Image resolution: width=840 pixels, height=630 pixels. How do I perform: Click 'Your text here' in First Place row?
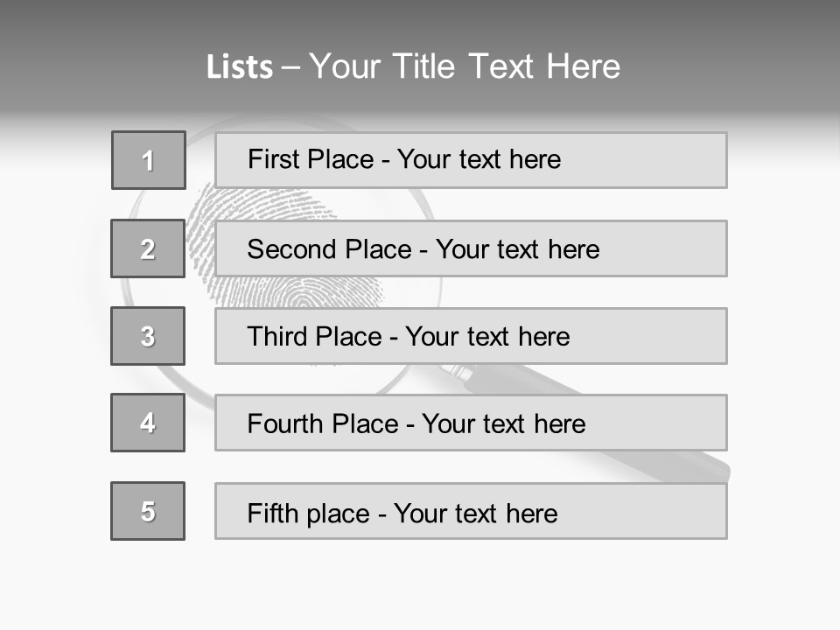tap(479, 159)
